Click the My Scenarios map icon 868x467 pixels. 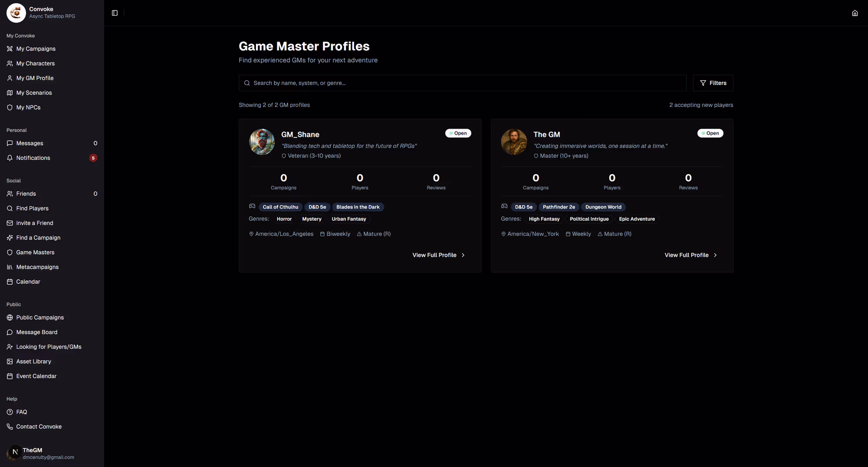pyautogui.click(x=10, y=93)
